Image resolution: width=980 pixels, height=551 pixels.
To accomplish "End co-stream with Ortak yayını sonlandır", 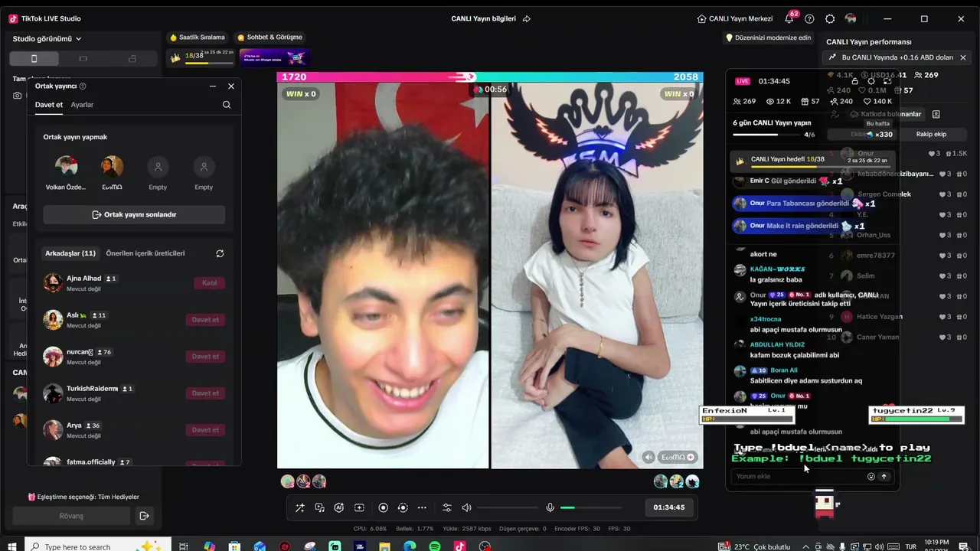I will pos(134,215).
